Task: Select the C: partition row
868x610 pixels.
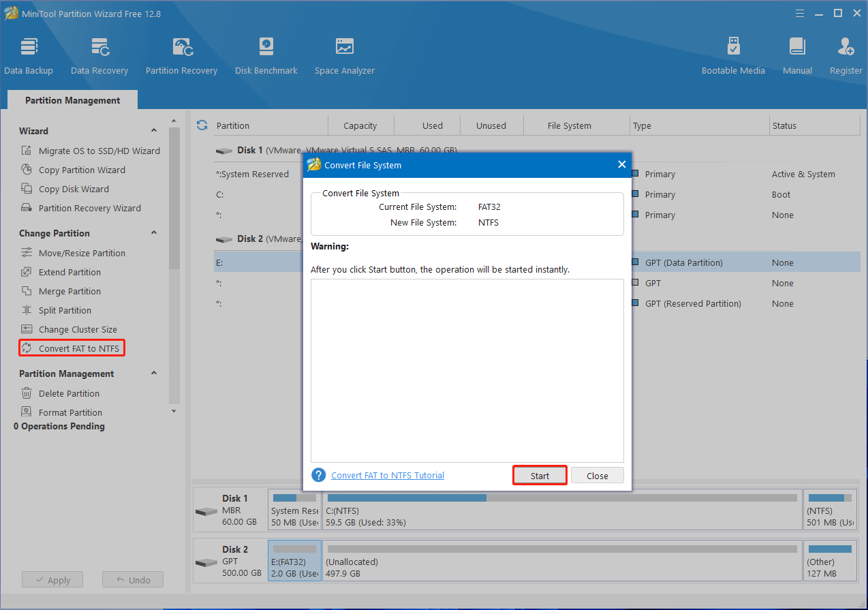Action: click(x=537, y=194)
